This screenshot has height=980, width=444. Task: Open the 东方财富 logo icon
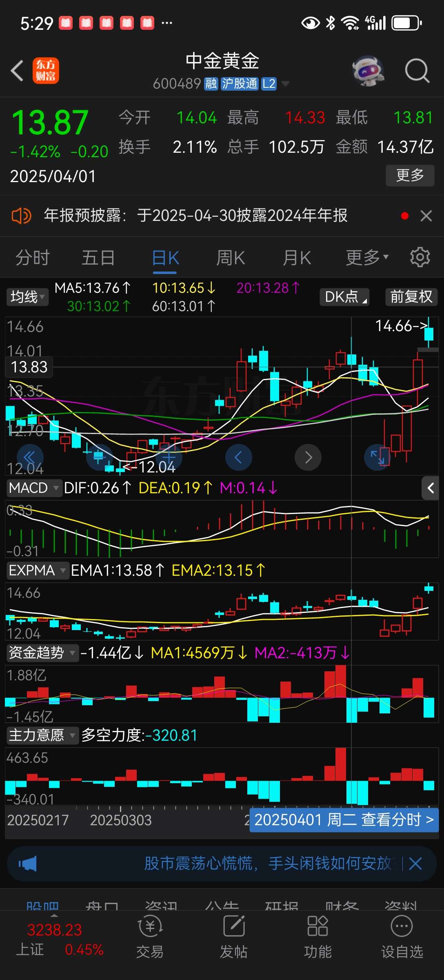click(x=46, y=71)
